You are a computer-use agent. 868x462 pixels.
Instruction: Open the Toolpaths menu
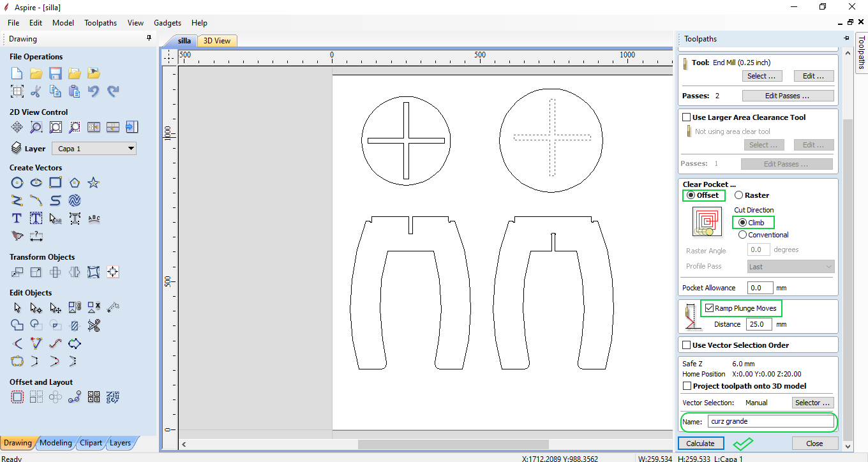[x=100, y=22]
